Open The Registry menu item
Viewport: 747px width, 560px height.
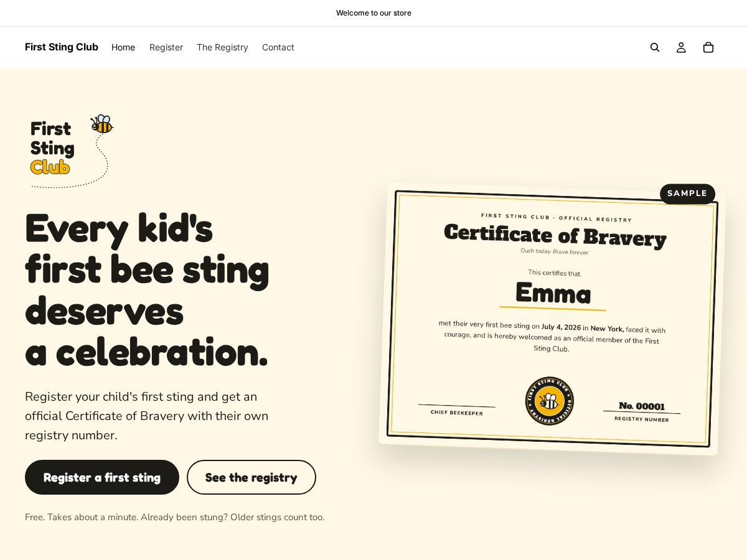coord(222,47)
